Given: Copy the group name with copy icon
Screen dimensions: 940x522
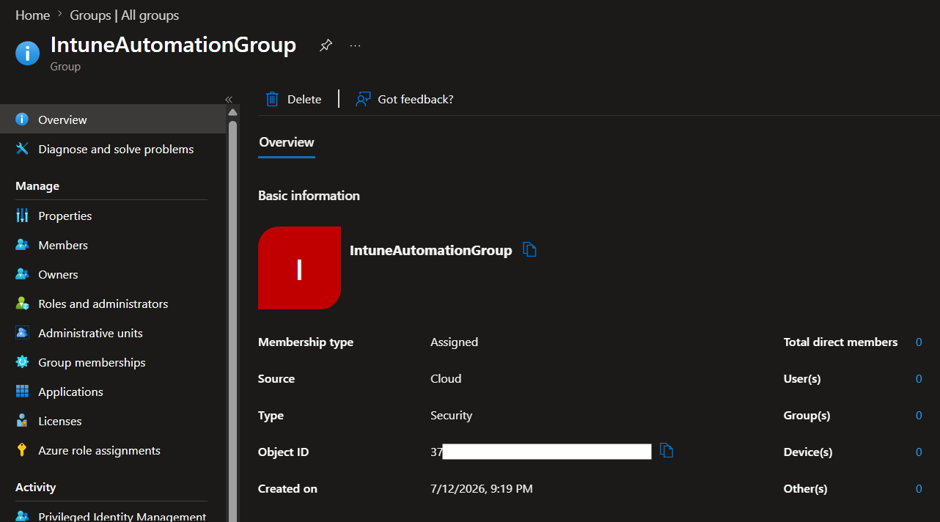Looking at the screenshot, I should (x=529, y=249).
